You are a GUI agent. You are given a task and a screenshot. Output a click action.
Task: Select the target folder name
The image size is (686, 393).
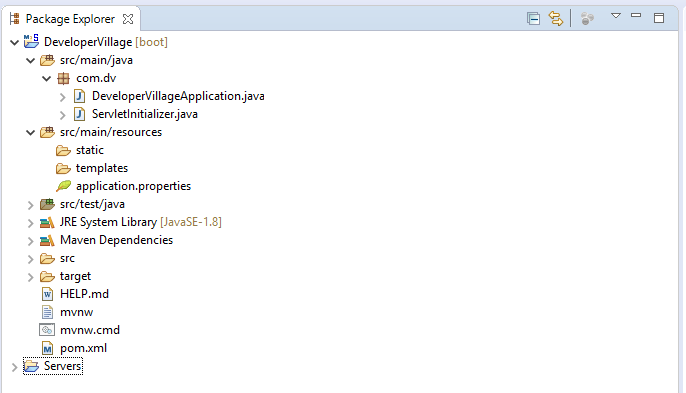[x=76, y=276]
